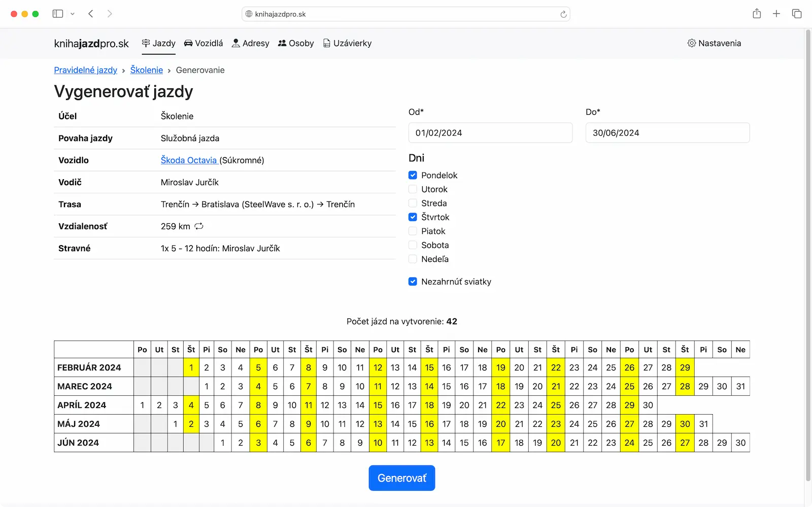Uncheck the Štvrtok checkbox
812x507 pixels.
tap(413, 217)
